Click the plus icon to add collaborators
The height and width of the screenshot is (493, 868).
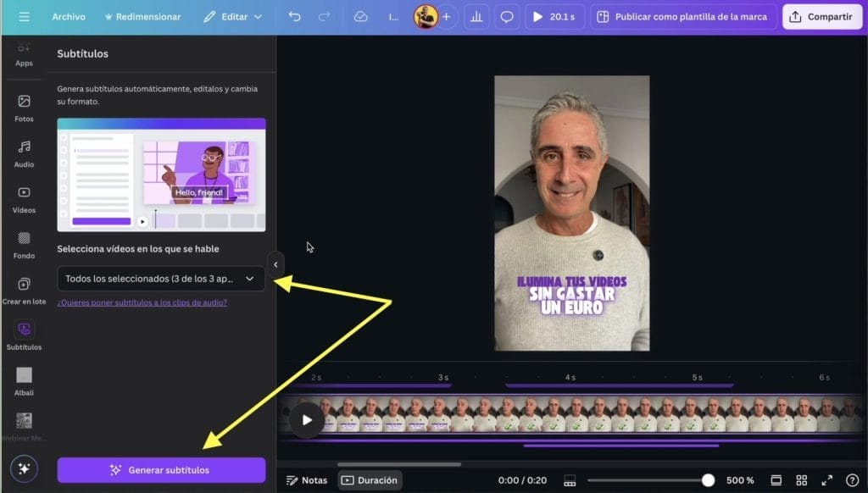pyautogui.click(x=446, y=17)
